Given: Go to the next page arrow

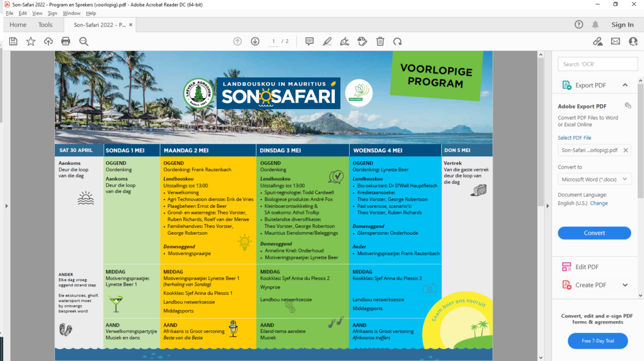Looking at the screenshot, I should click(255, 41).
